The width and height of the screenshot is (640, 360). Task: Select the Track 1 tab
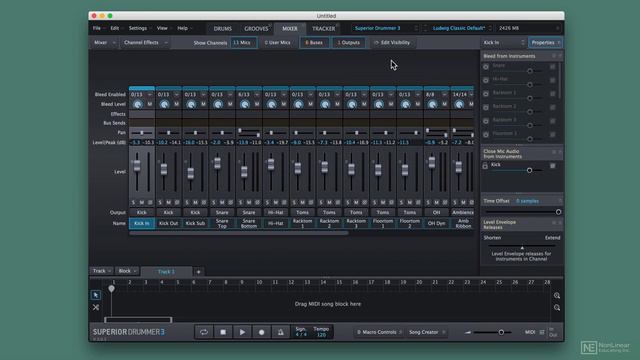click(166, 272)
